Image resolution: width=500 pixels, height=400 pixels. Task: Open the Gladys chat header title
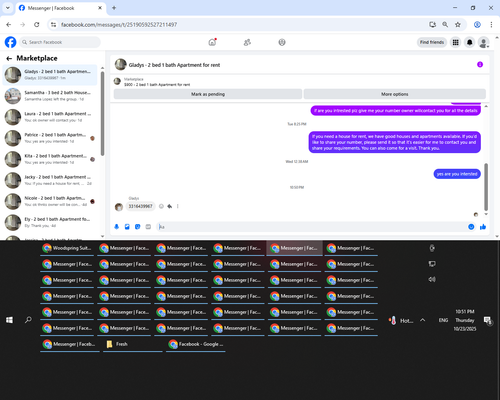pos(174,65)
